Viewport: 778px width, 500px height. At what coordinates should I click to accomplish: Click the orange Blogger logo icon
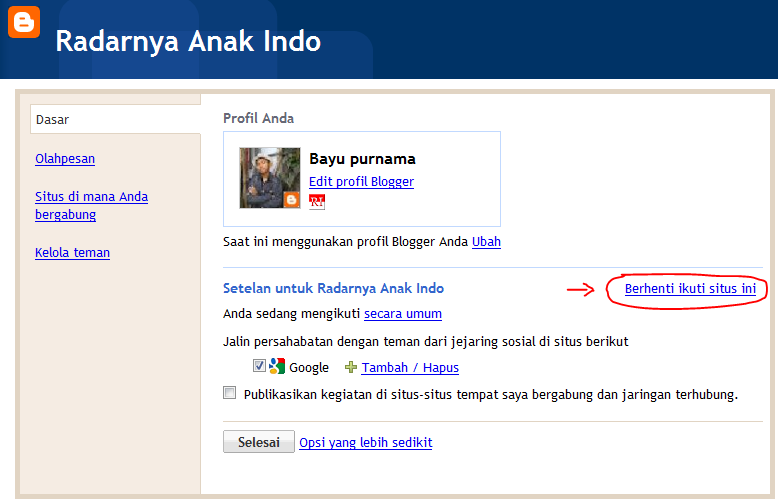24,22
